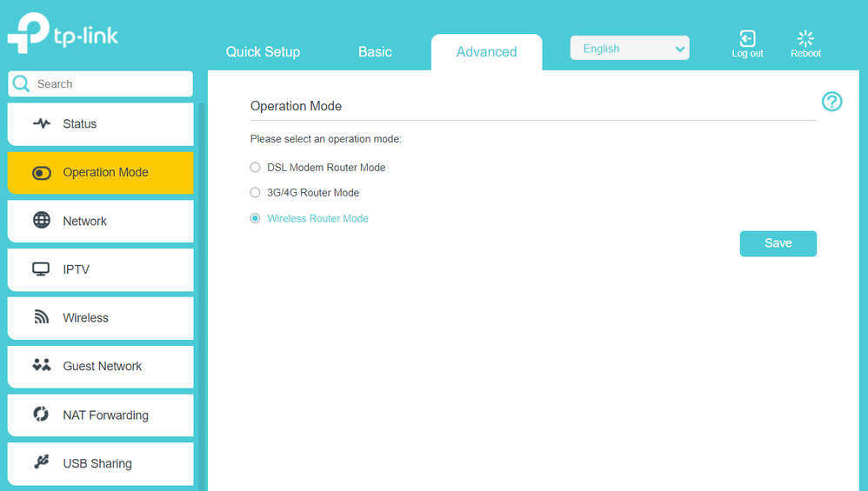Image resolution: width=868 pixels, height=491 pixels.
Task: Open help via question mark icon
Action: 831,102
